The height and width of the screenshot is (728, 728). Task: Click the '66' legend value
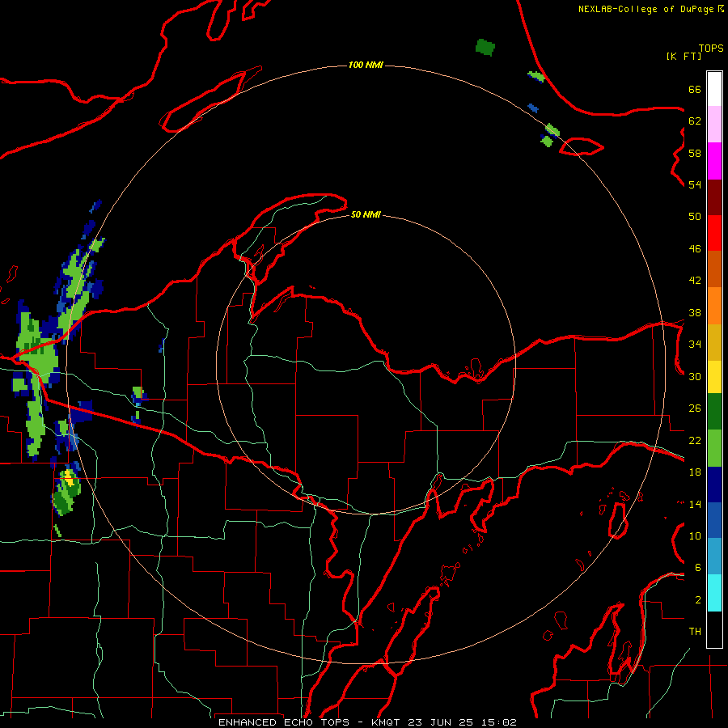(x=695, y=90)
